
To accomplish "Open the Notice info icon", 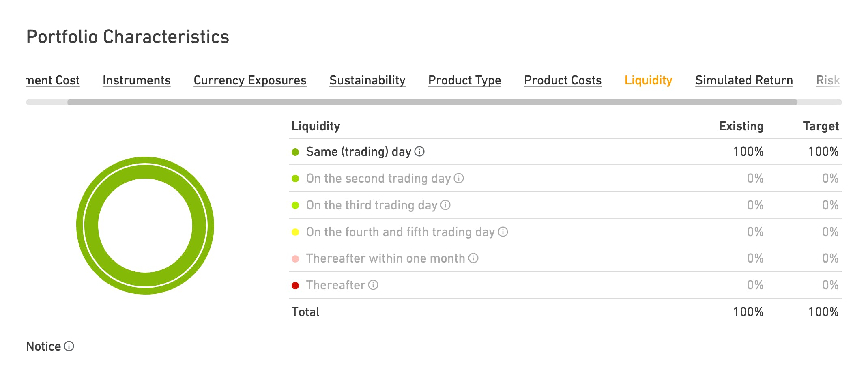I will point(69,346).
